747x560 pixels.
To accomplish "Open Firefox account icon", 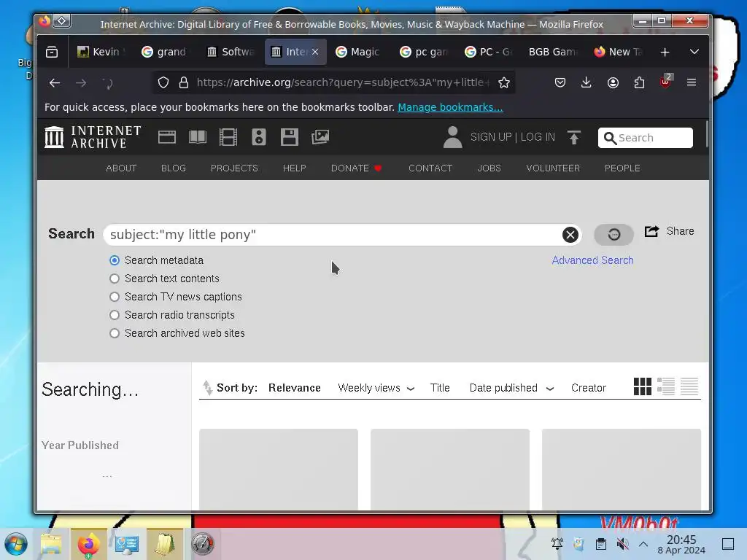I will [x=613, y=83].
